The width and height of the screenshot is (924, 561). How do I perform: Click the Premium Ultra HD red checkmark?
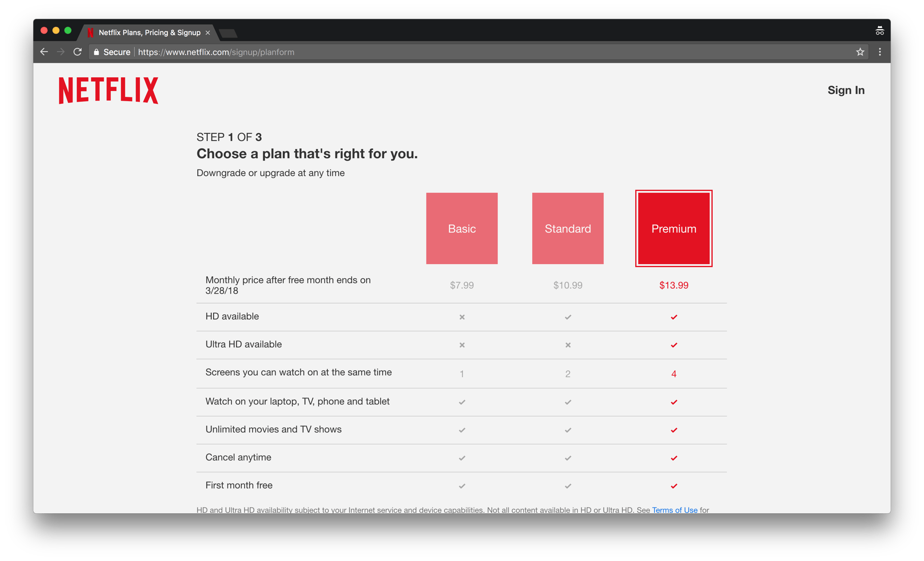[674, 345]
